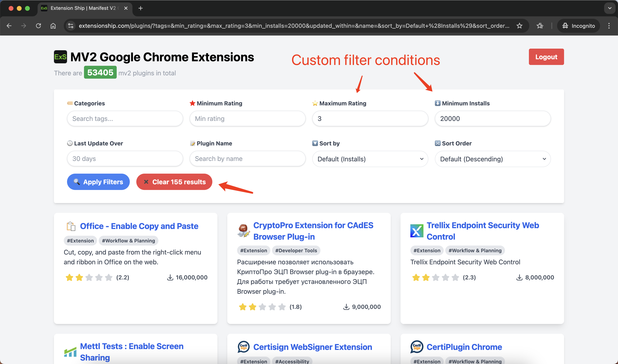Click the 53405 total plugins badge
The height and width of the screenshot is (364, 618).
(100, 72)
